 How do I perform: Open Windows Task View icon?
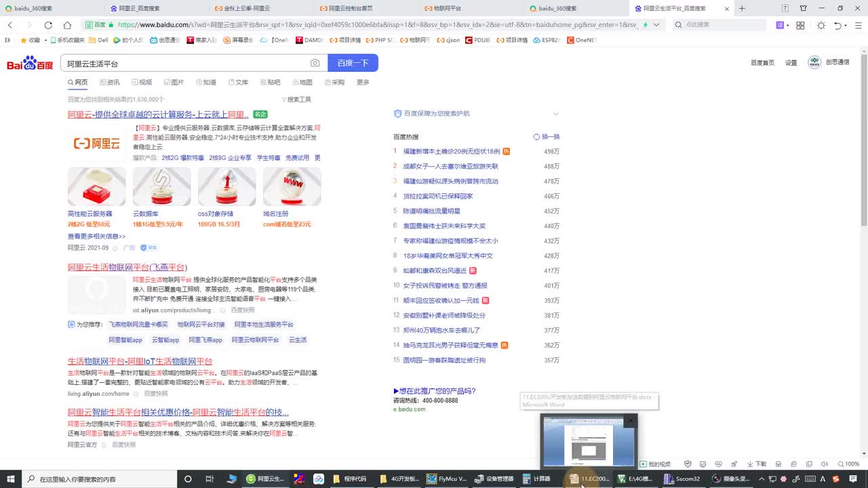(210, 479)
